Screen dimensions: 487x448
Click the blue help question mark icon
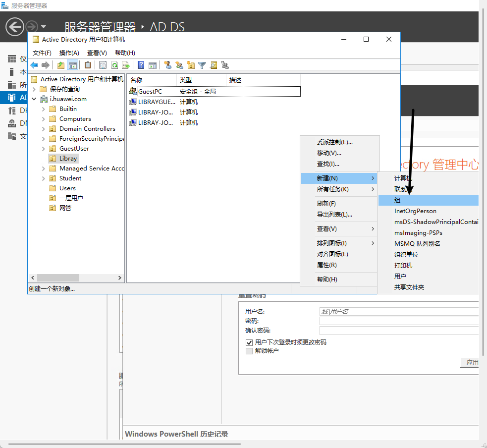click(141, 65)
